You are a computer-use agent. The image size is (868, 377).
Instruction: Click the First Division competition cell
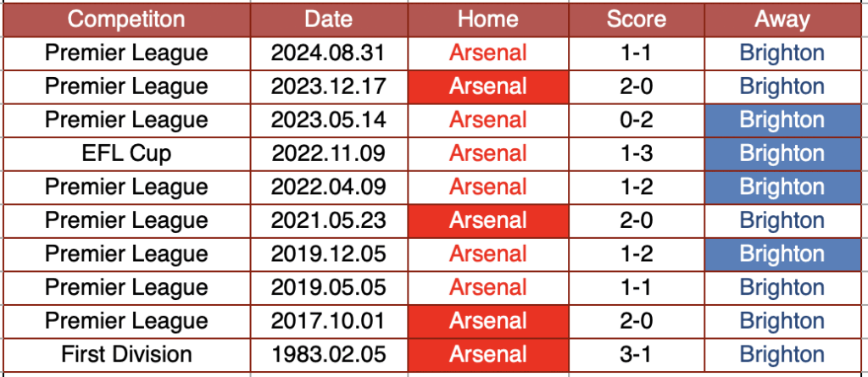point(125,354)
